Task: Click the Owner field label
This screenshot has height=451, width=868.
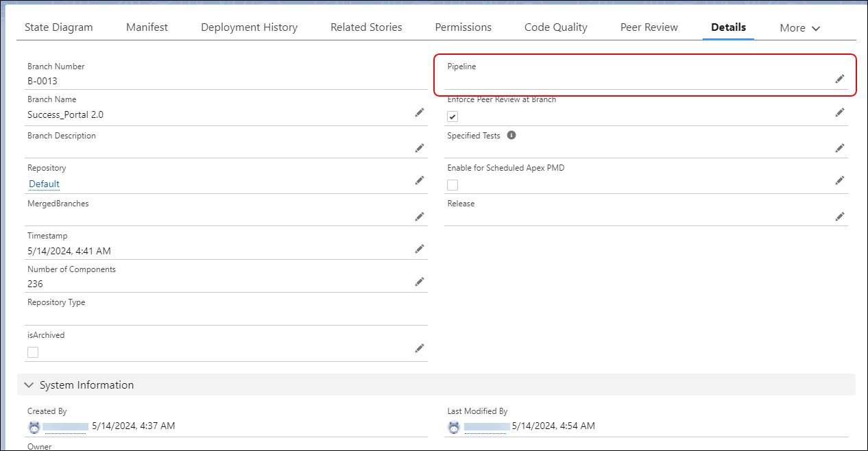Action: [39, 447]
